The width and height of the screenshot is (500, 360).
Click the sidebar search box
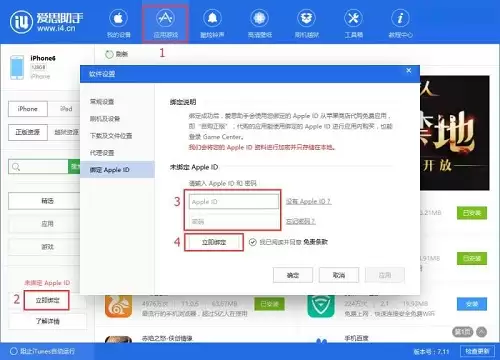click(38, 167)
